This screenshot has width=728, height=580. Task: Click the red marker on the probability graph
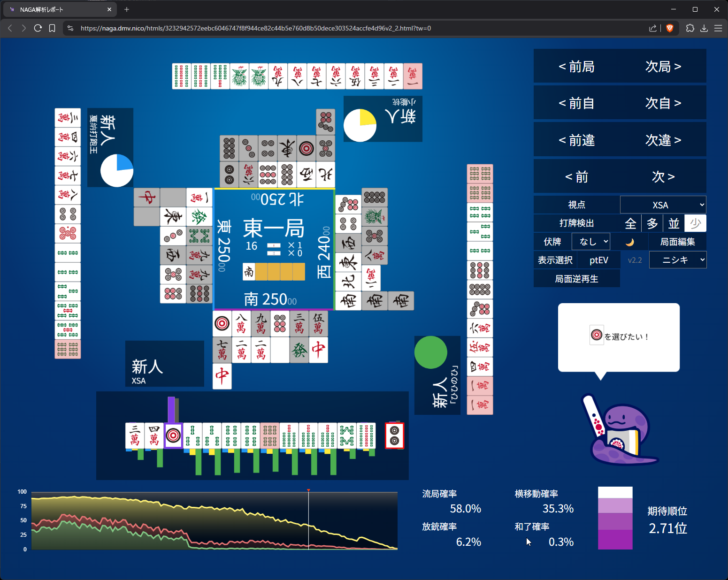(308, 490)
